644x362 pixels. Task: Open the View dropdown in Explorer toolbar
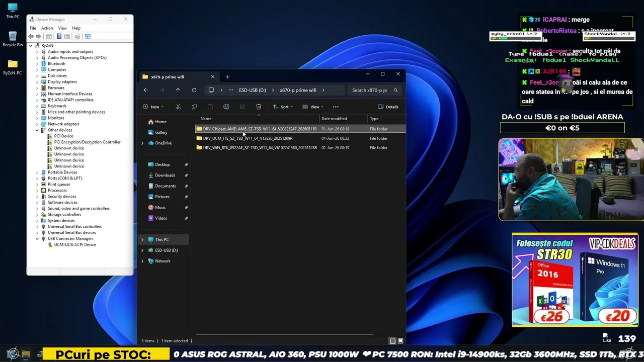313,107
